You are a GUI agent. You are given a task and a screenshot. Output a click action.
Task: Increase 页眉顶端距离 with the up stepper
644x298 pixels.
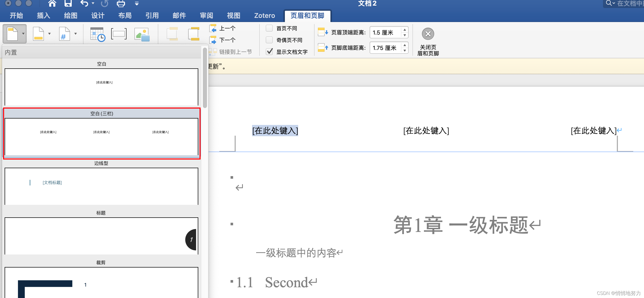405,30
